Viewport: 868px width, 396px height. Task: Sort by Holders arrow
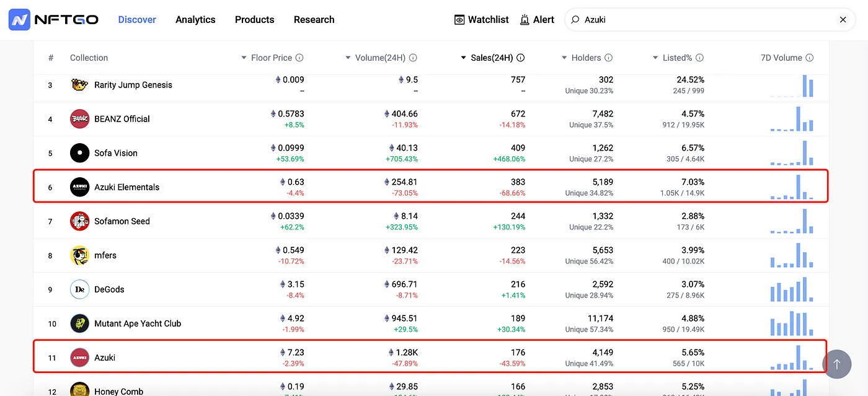(x=564, y=58)
